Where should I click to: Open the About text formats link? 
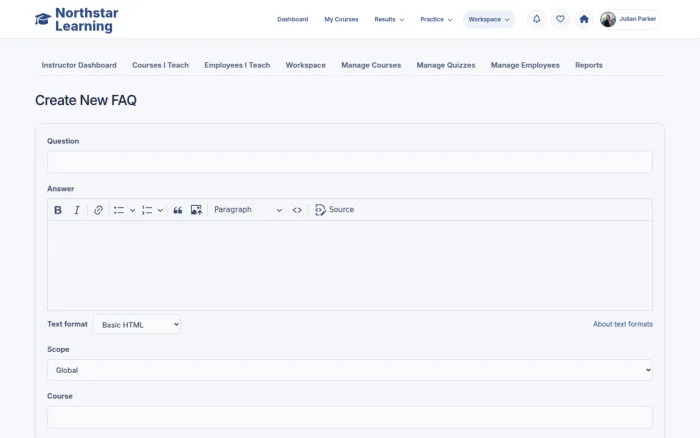(x=623, y=324)
